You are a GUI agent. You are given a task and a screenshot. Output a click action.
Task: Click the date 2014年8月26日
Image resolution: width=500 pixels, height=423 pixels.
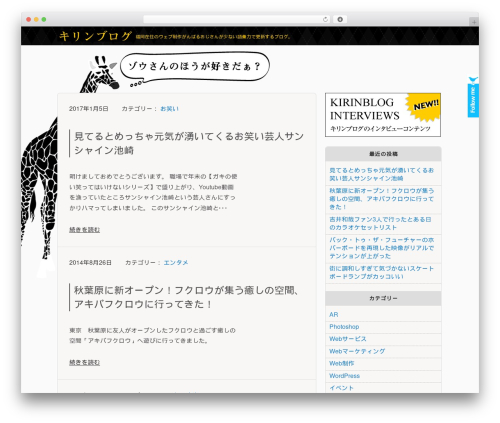click(90, 263)
